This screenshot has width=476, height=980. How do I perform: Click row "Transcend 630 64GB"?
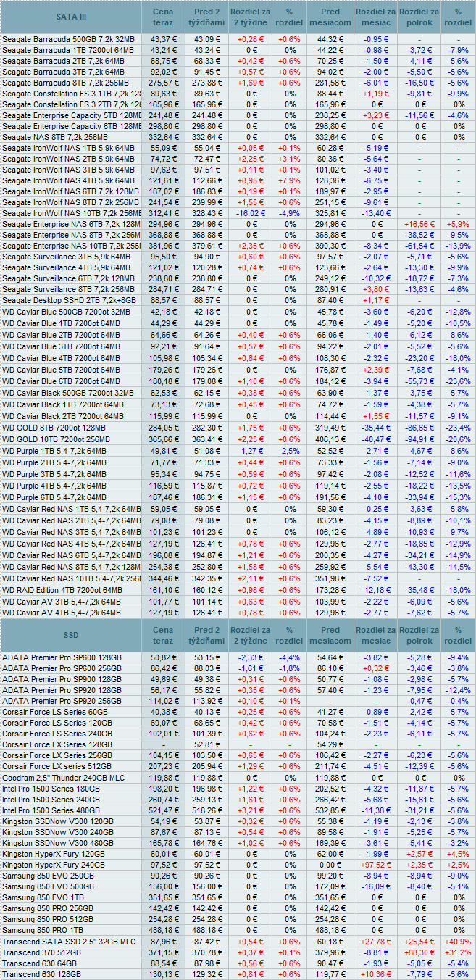(x=238, y=963)
